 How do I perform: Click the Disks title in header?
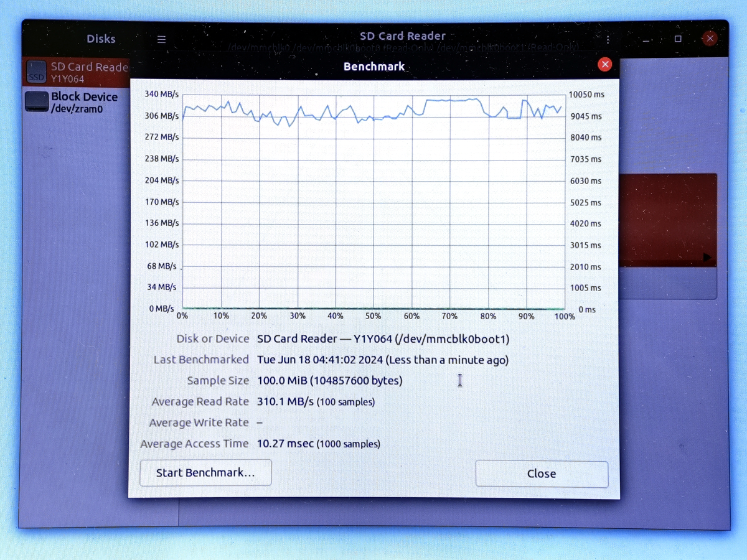tap(101, 39)
